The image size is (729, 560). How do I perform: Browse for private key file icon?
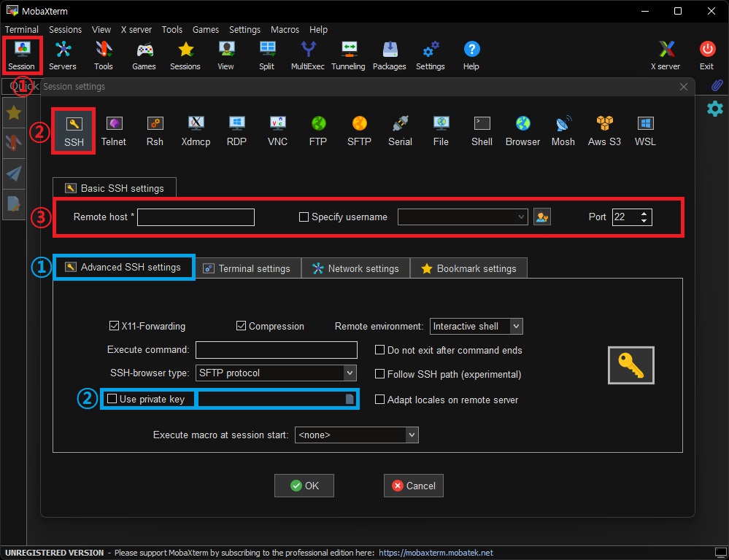[x=350, y=399]
